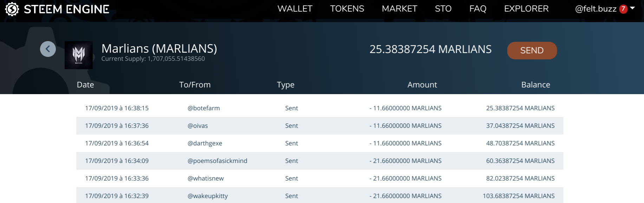Click the date 17/09/2019 à 16:38:15

tap(117, 108)
